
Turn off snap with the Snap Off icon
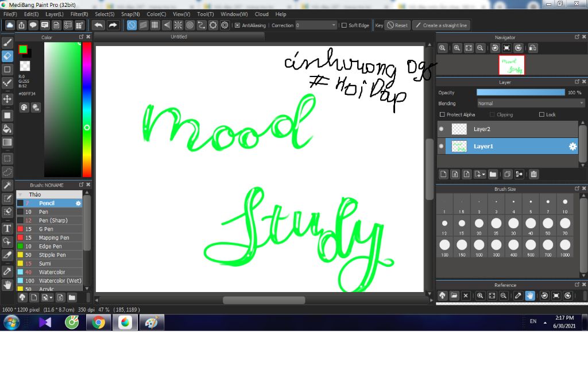(x=131, y=25)
